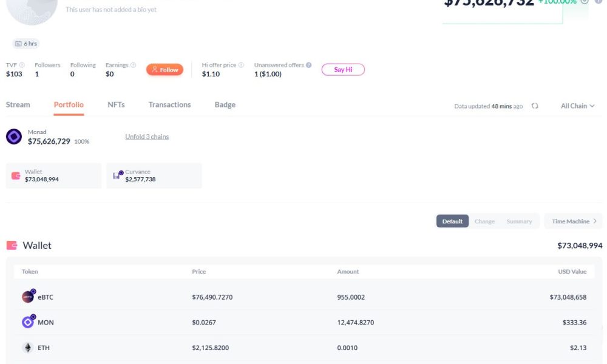Click the Unanswered offers value 1 ($1.00)

coord(268,74)
